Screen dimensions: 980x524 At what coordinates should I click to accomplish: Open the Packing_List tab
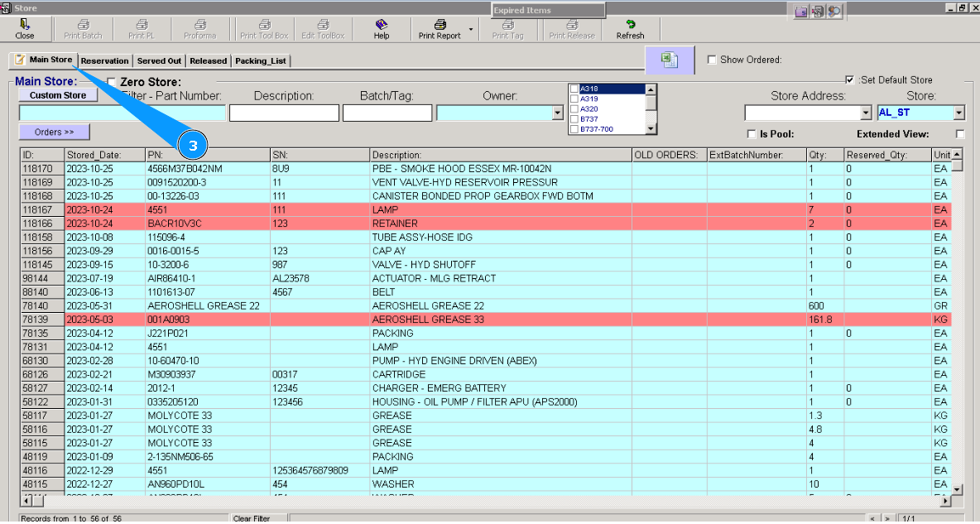(x=261, y=61)
